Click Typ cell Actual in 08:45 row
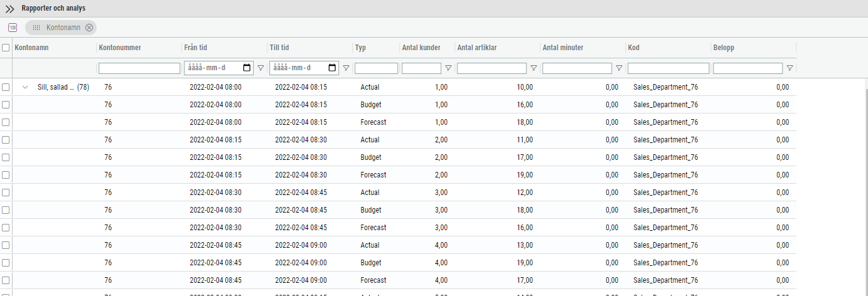The image size is (868, 296). click(370, 245)
